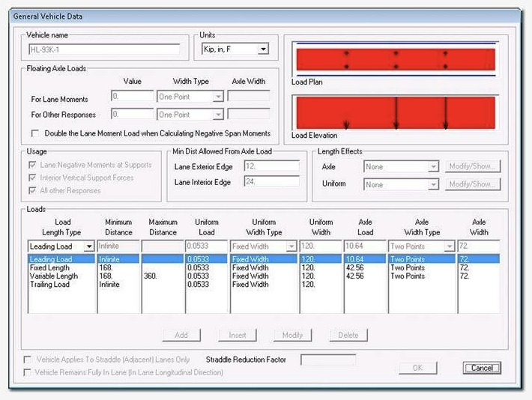Screen dimensions: 532x400
Task: Click the OK button
Action: click(417, 368)
